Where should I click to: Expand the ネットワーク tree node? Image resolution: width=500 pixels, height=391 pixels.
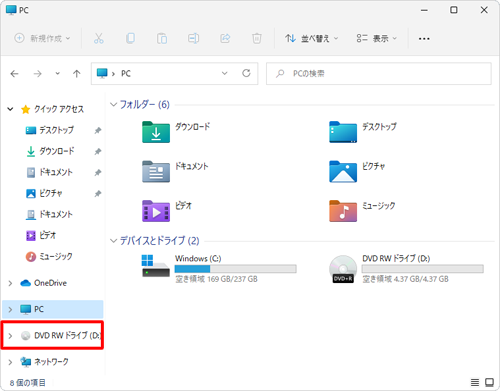point(10,362)
